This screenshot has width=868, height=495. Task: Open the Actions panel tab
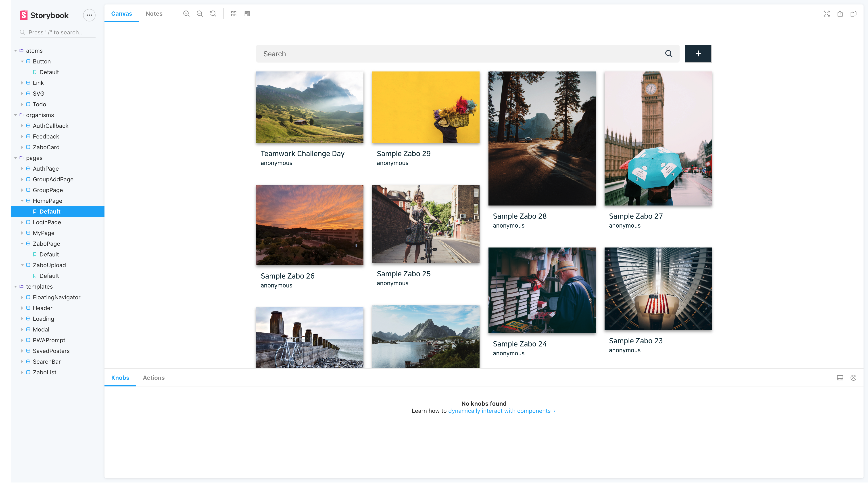pos(154,378)
